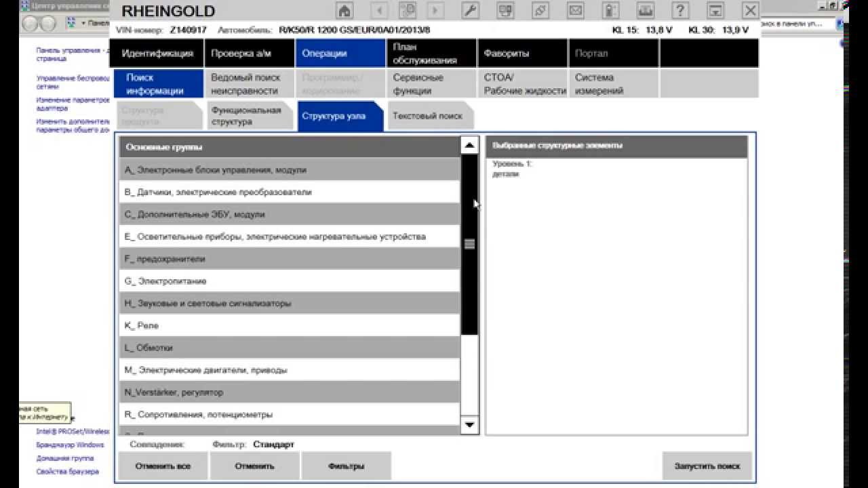Open Свойства браузера link in Control Panel

click(x=67, y=471)
